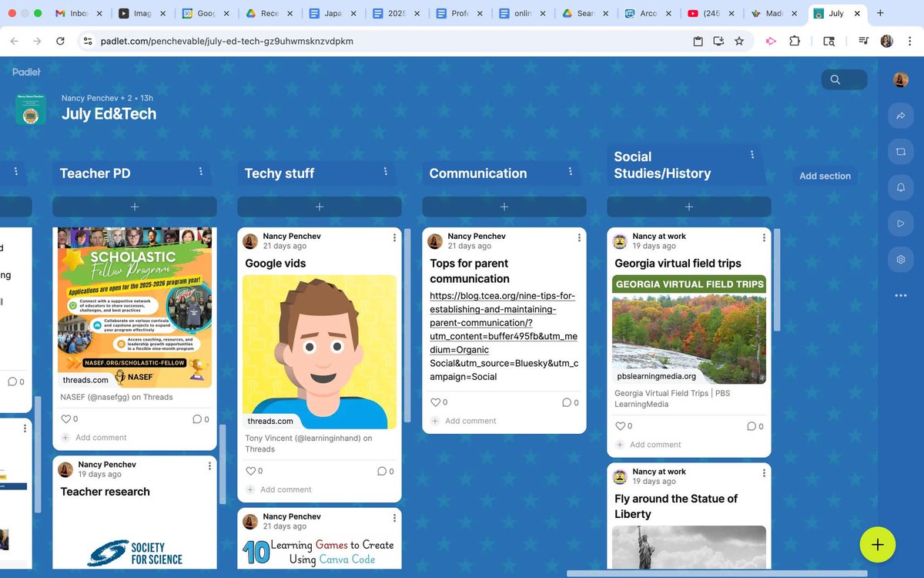
Task: Open Padlet settings gear icon
Action: tap(900, 260)
